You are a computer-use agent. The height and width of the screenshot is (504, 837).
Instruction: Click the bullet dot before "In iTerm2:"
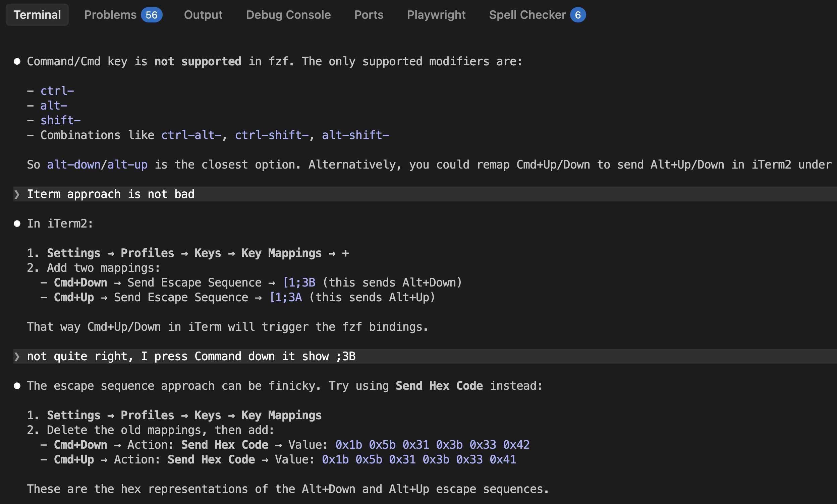click(17, 224)
